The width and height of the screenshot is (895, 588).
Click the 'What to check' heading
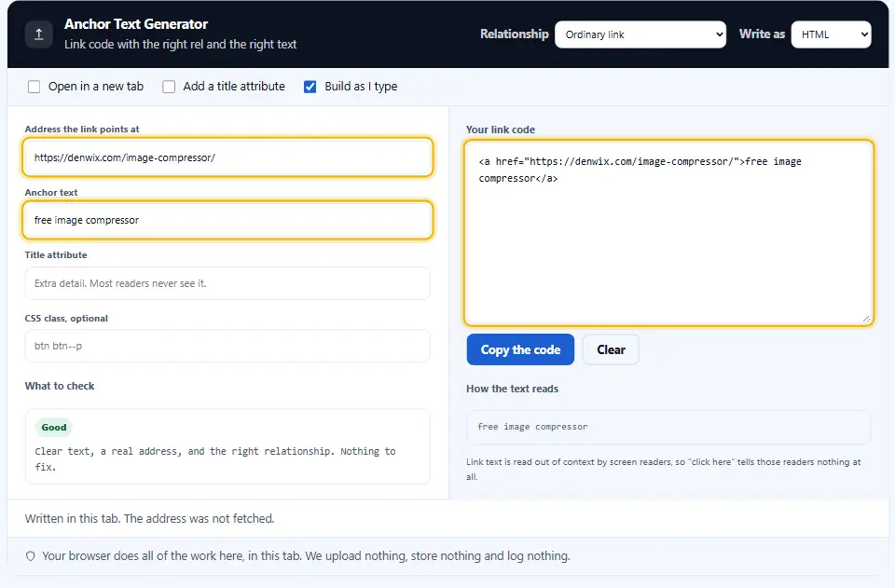pos(60,386)
